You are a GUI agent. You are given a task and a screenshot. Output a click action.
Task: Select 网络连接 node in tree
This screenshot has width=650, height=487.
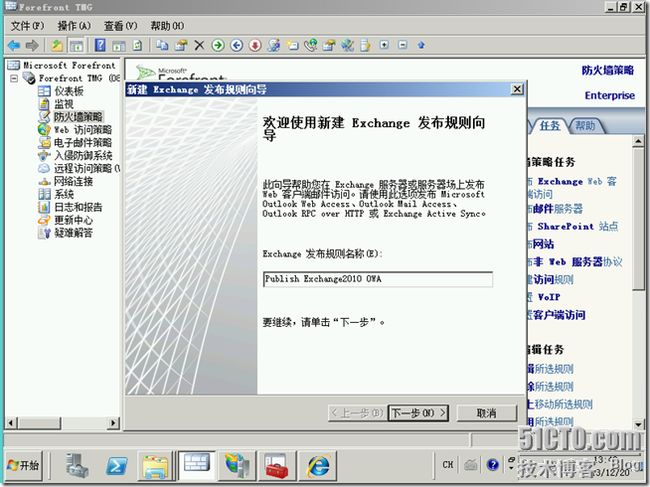coord(73,181)
